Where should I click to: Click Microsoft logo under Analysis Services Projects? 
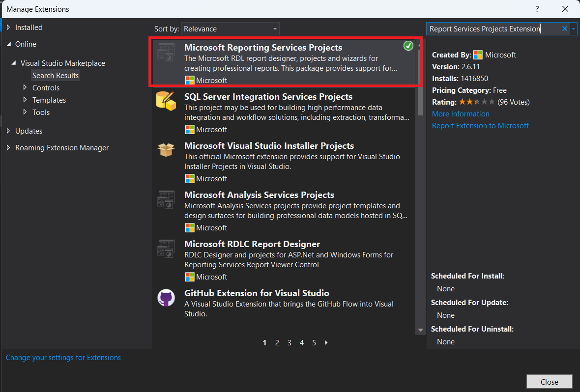[190, 228]
